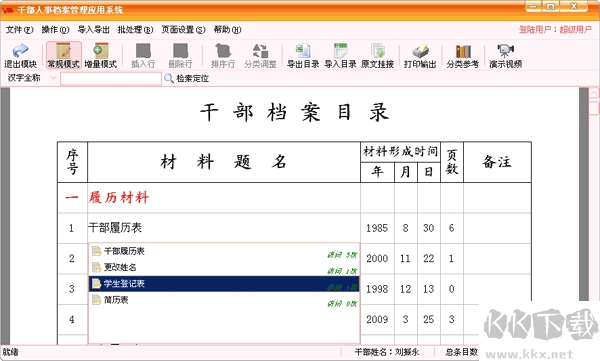The height and width of the screenshot is (361, 600).
Task: Open 分类参考 category reference books icon
Action: (463, 56)
